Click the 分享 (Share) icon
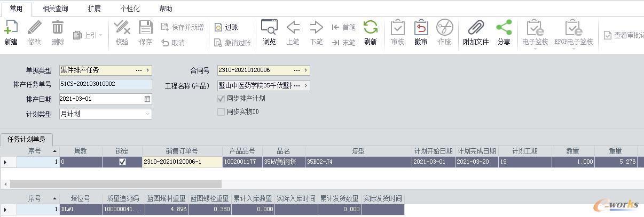This screenshot has width=644, height=217. coord(504,28)
